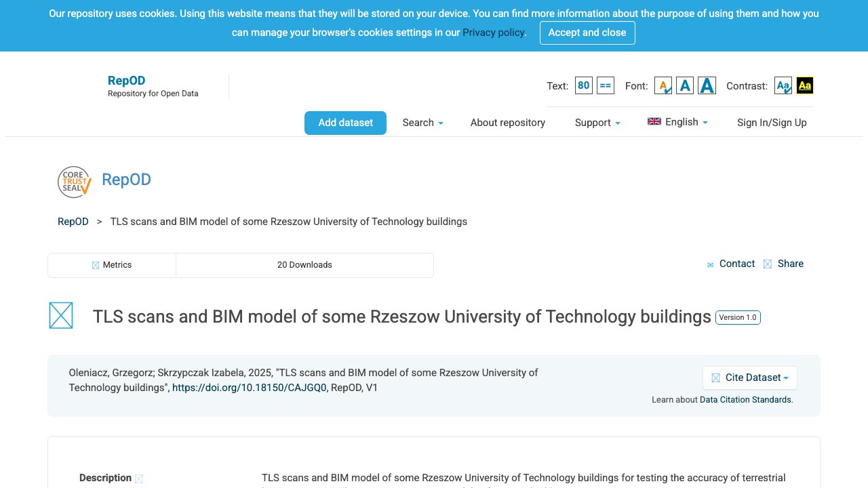Click the Share icon
The image size is (868, 488).
click(x=768, y=264)
